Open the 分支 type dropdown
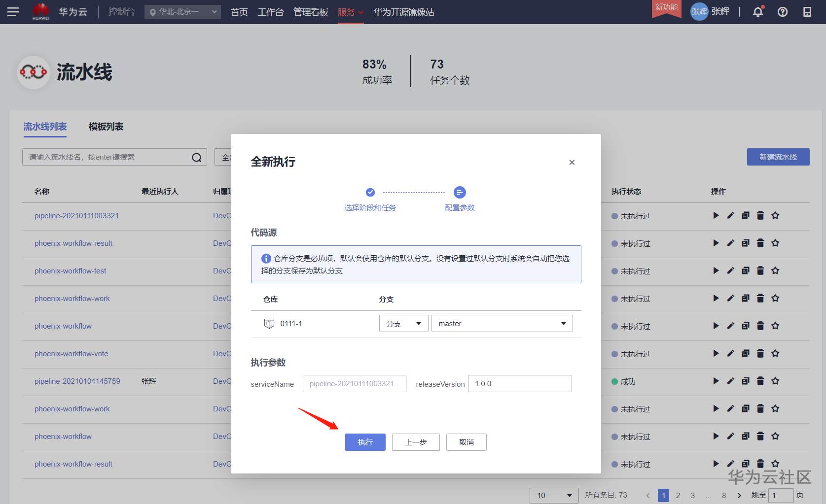This screenshot has width=826, height=504. pyautogui.click(x=403, y=324)
